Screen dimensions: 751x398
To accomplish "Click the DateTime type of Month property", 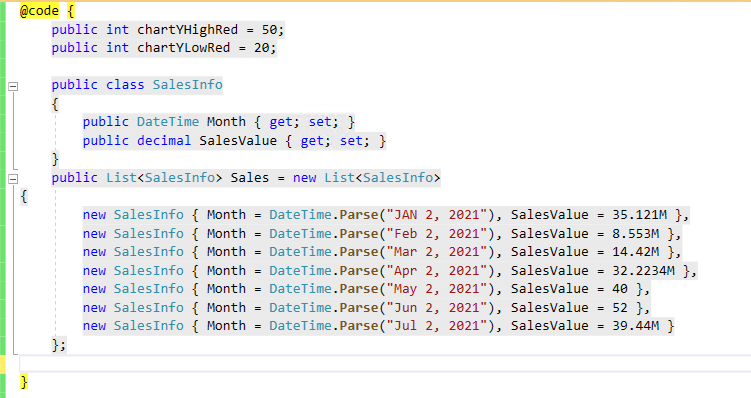I will (x=168, y=122).
